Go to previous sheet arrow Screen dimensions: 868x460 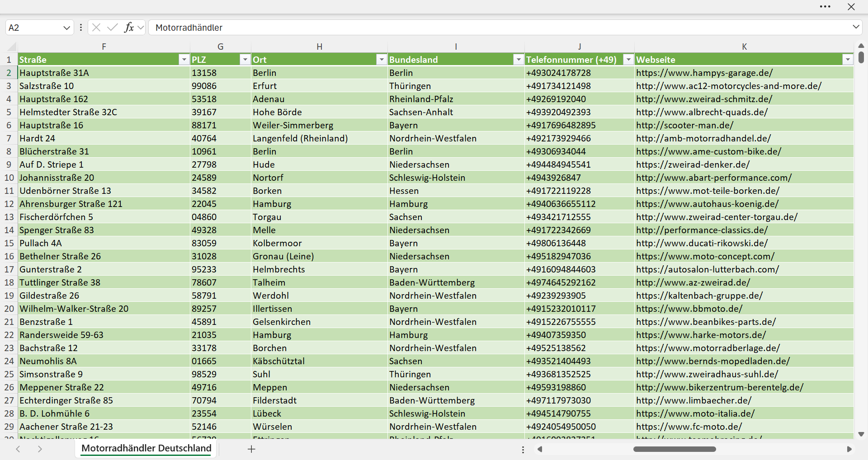point(18,449)
